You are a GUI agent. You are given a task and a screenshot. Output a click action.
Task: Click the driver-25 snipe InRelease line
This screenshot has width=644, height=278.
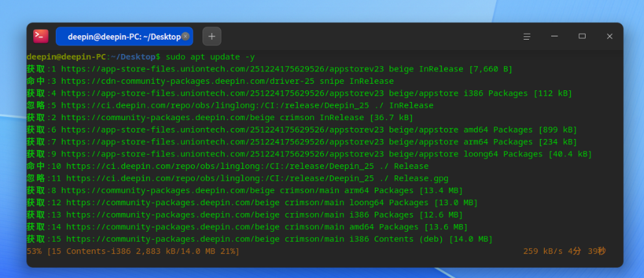tap(210, 81)
